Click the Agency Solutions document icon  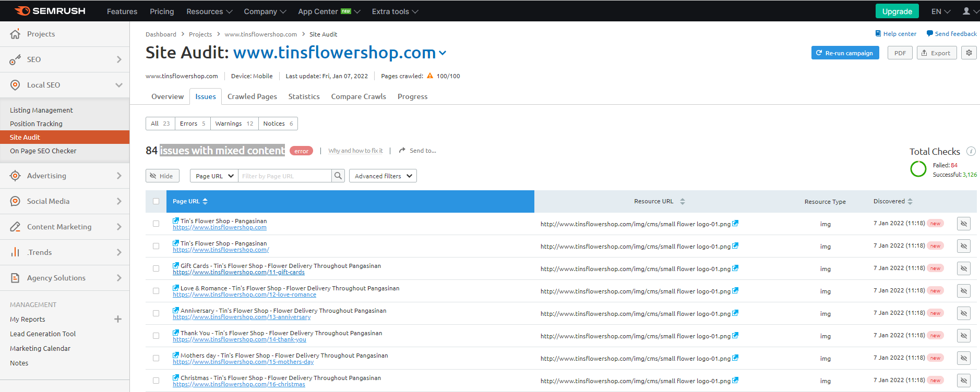point(15,278)
